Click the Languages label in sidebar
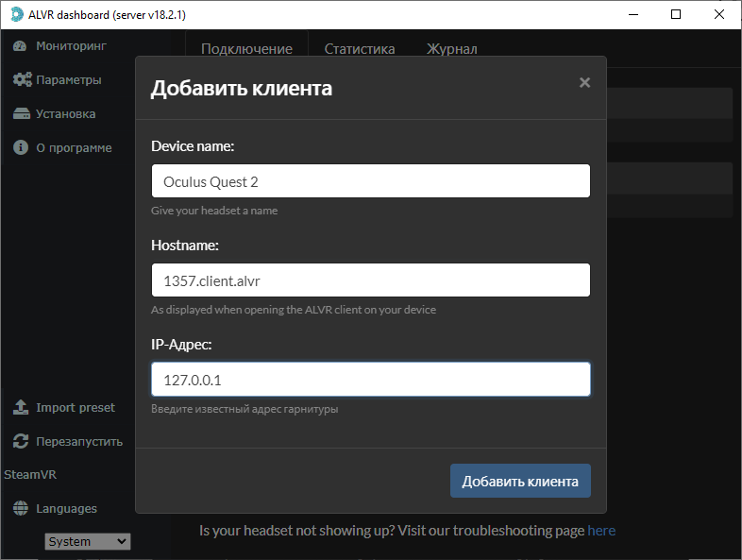The height and width of the screenshot is (560, 742). 67,508
